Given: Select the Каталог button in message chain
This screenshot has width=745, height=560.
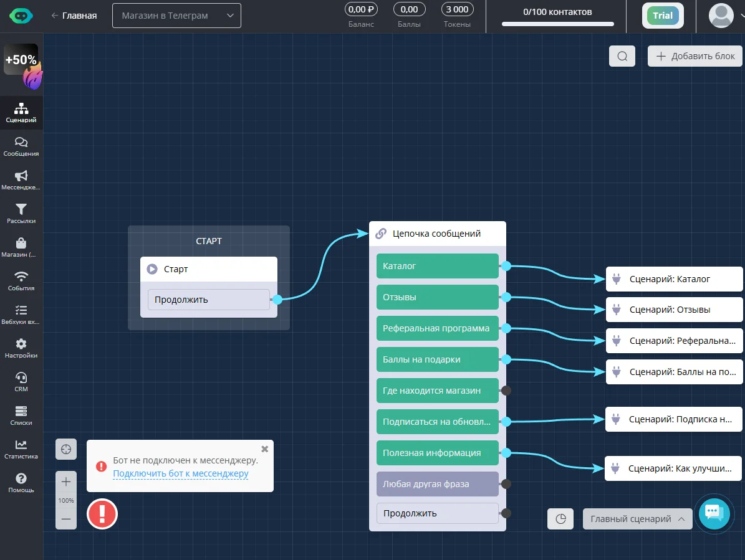Looking at the screenshot, I should point(438,266).
